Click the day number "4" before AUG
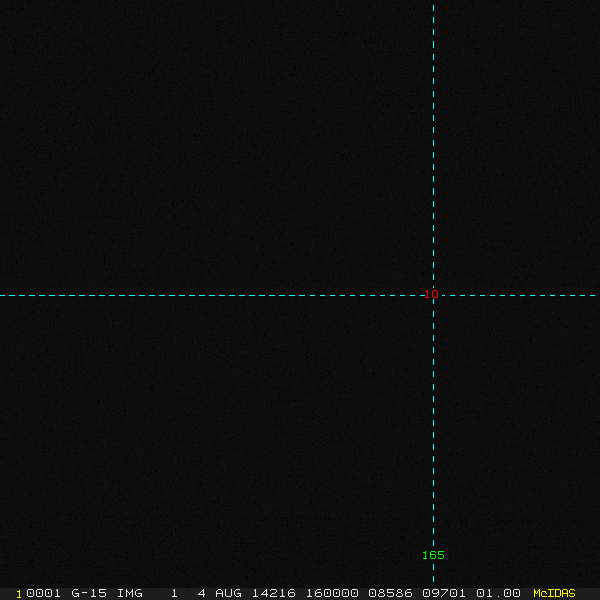Viewport: 600px width, 600px height. coord(202,593)
